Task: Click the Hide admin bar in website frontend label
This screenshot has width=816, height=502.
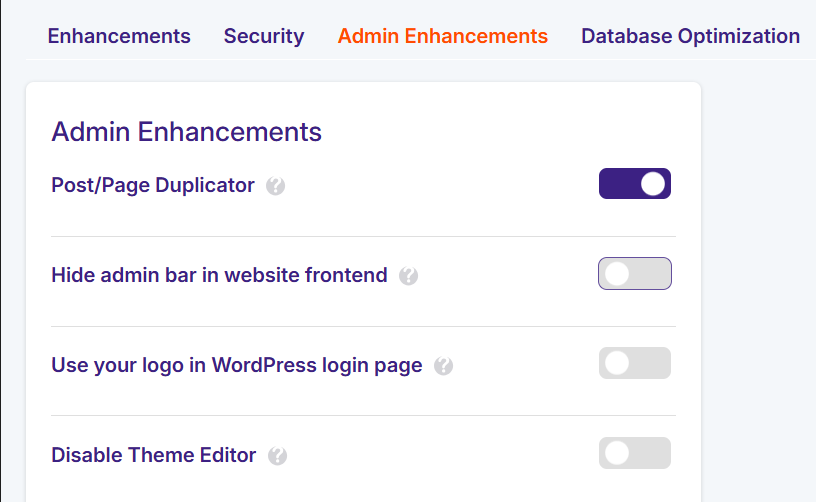Action: (219, 275)
